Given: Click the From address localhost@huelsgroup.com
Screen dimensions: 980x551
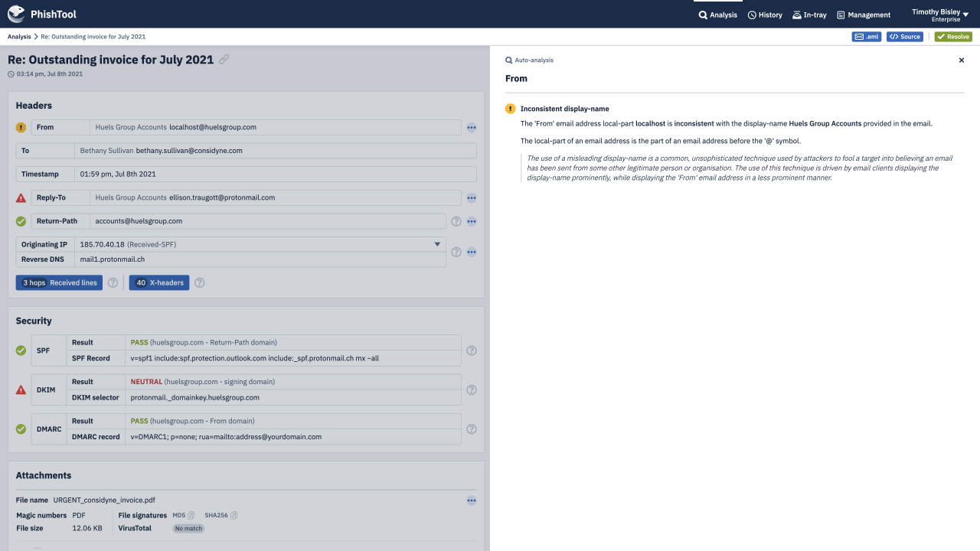Looking at the screenshot, I should 213,127.
